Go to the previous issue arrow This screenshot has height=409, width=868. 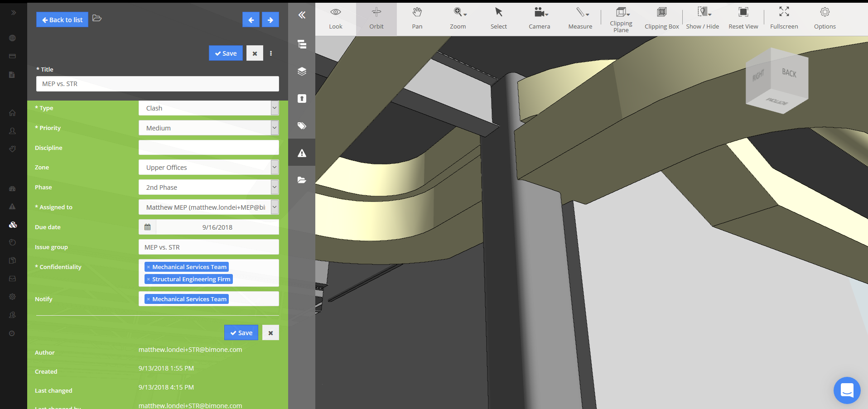(251, 19)
